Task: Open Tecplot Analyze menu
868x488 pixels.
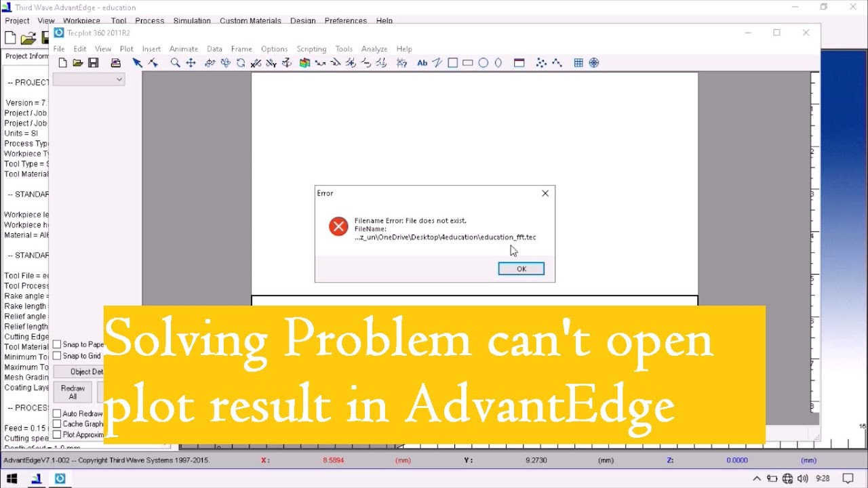Action: [x=374, y=49]
